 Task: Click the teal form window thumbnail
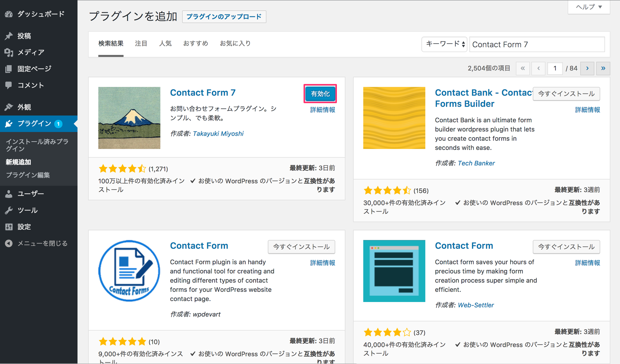click(394, 271)
